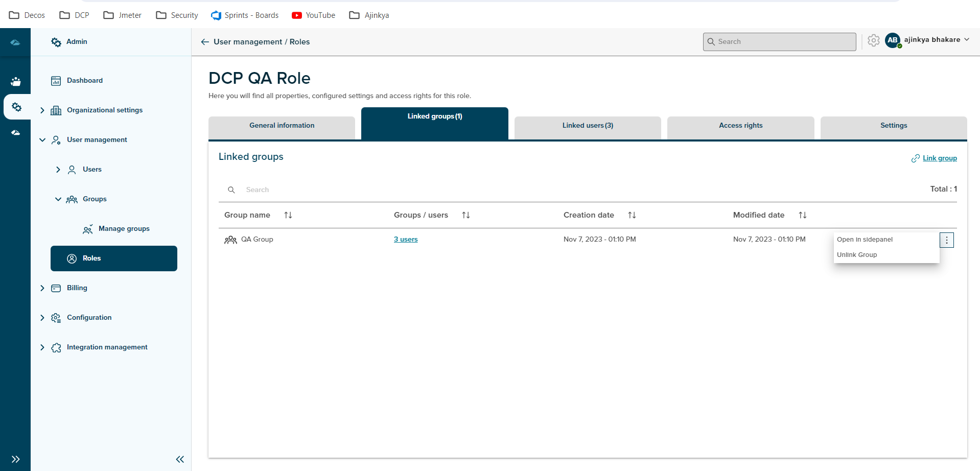Select Unlink Group from the context menu

pyautogui.click(x=858, y=254)
